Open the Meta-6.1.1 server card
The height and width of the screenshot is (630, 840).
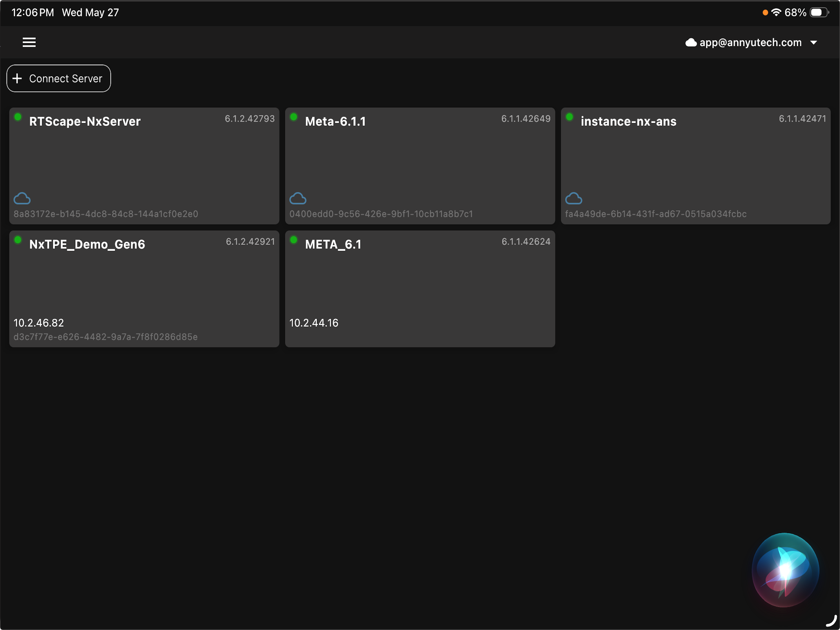(420, 166)
